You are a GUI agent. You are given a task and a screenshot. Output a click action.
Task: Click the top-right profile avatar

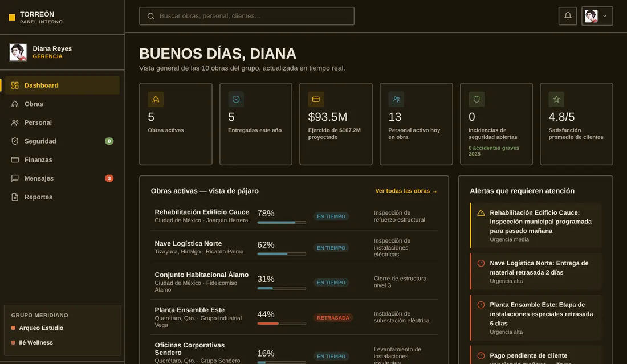click(x=591, y=16)
